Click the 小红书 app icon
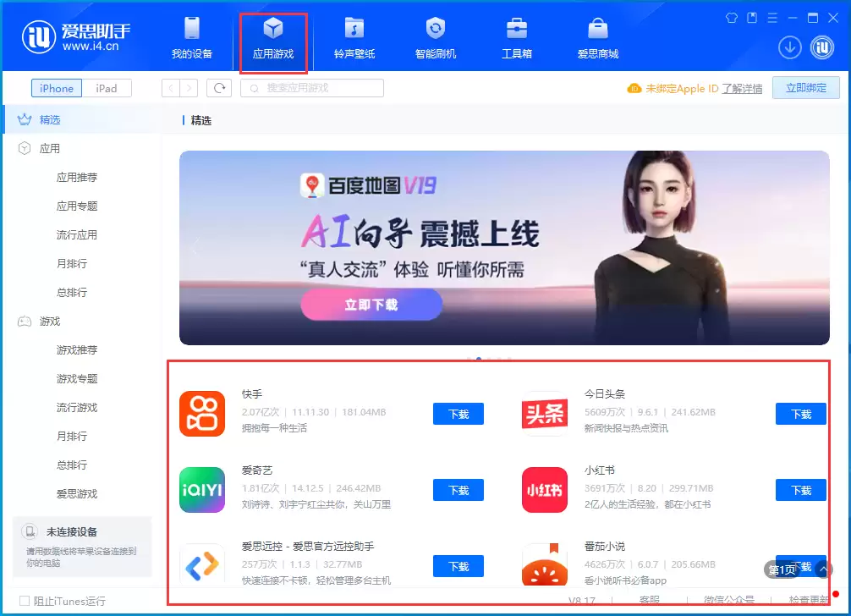The image size is (851, 616). (x=545, y=490)
